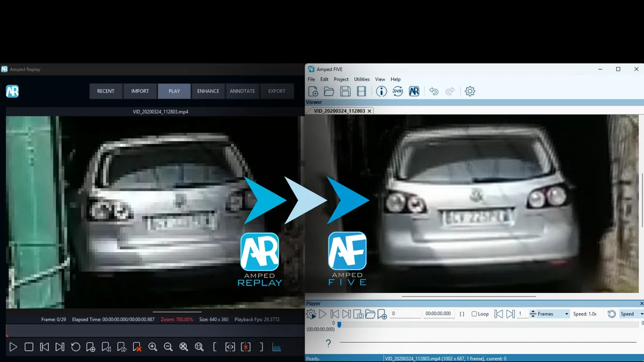
Task: Jump to previous bookmark in Amped Replay
Action: point(106,348)
